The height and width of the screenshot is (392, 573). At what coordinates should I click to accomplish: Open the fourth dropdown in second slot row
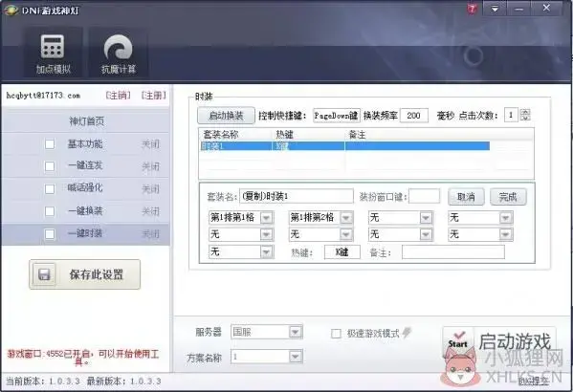coord(506,234)
